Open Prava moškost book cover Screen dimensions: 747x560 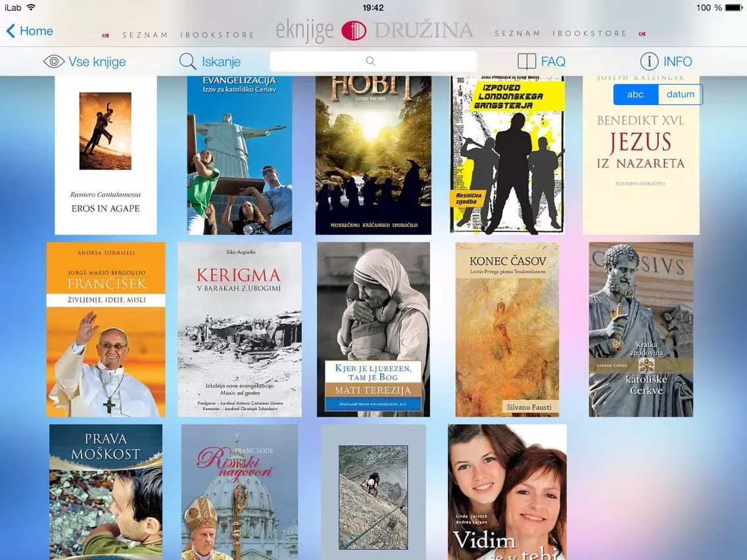pos(106,492)
